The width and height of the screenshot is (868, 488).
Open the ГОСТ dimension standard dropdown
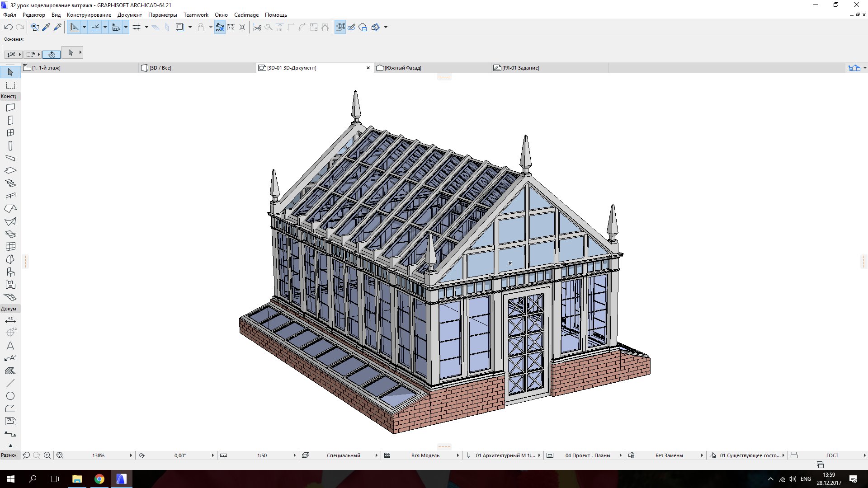pyautogui.click(x=864, y=455)
